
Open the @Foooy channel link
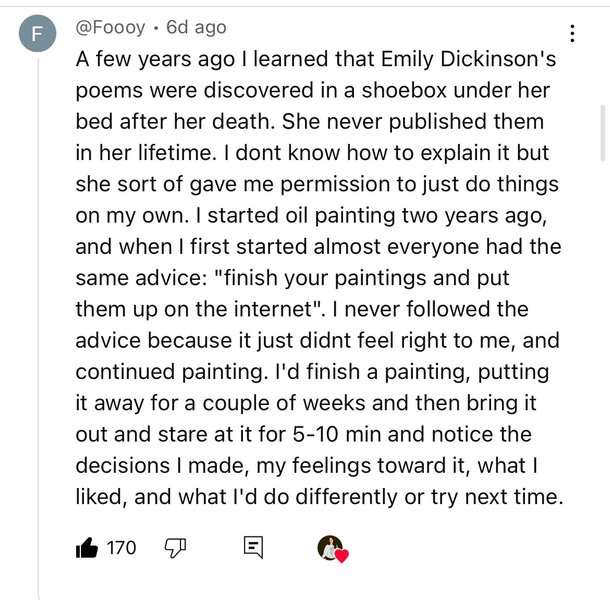tap(113, 27)
